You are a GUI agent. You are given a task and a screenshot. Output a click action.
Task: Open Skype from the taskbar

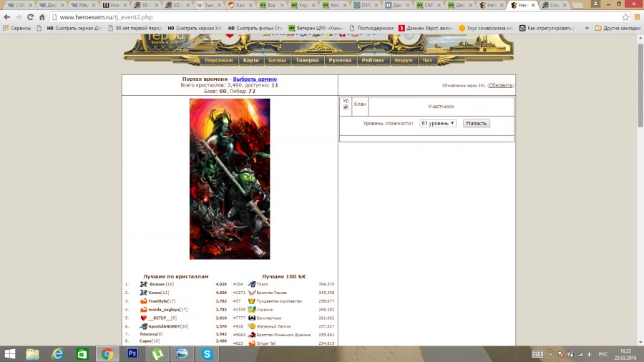point(207,353)
